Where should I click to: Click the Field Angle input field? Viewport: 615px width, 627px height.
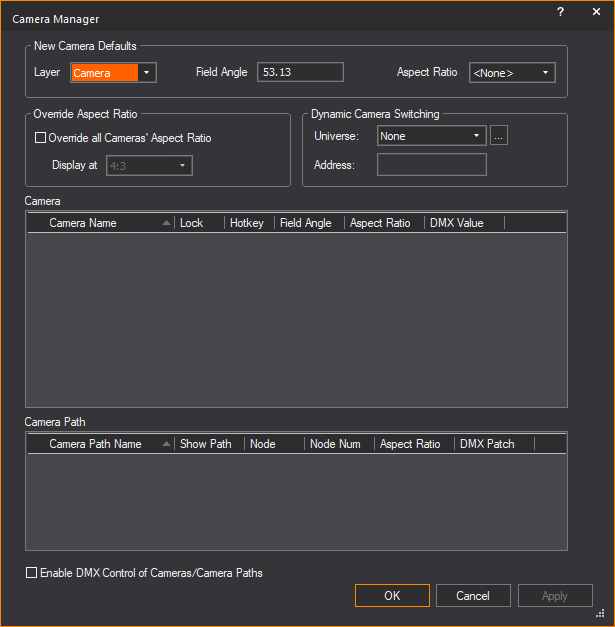click(300, 72)
